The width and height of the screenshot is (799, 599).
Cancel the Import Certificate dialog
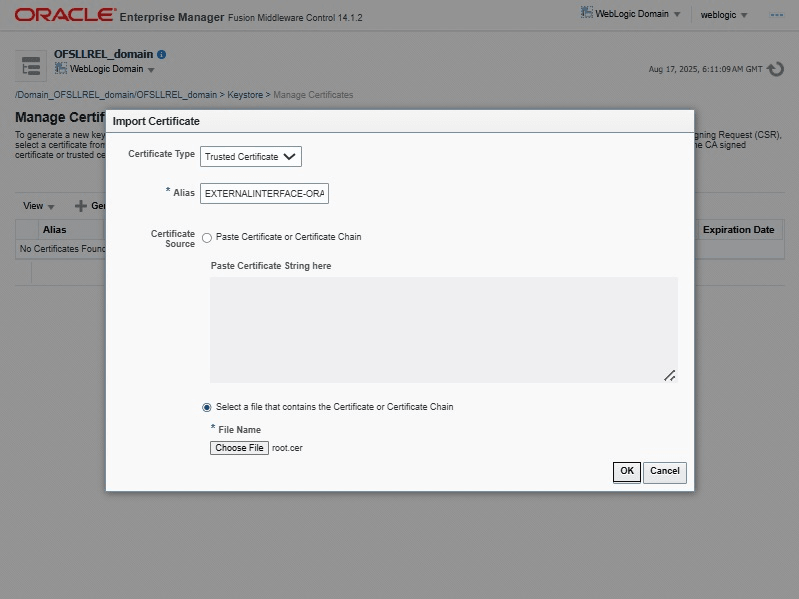pos(664,472)
